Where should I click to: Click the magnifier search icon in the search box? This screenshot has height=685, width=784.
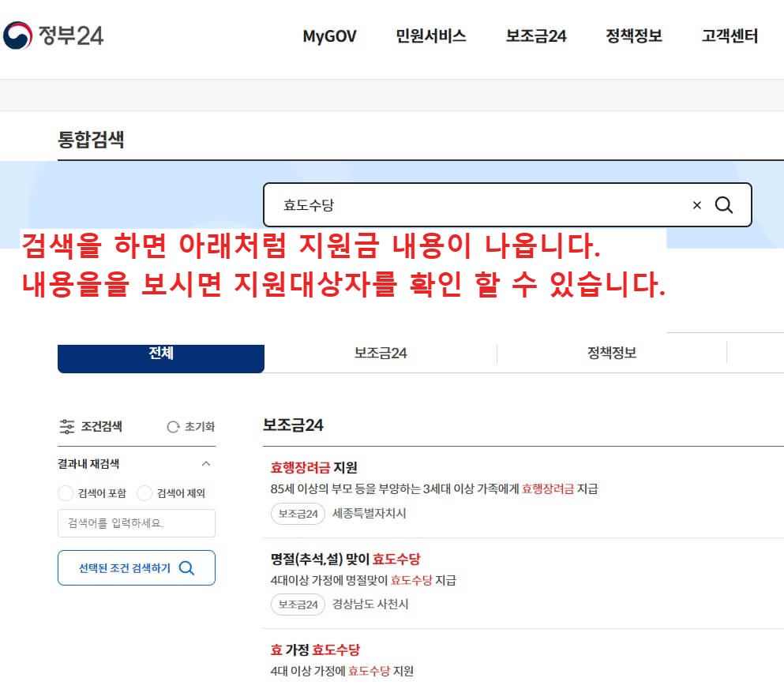pyautogui.click(x=723, y=205)
